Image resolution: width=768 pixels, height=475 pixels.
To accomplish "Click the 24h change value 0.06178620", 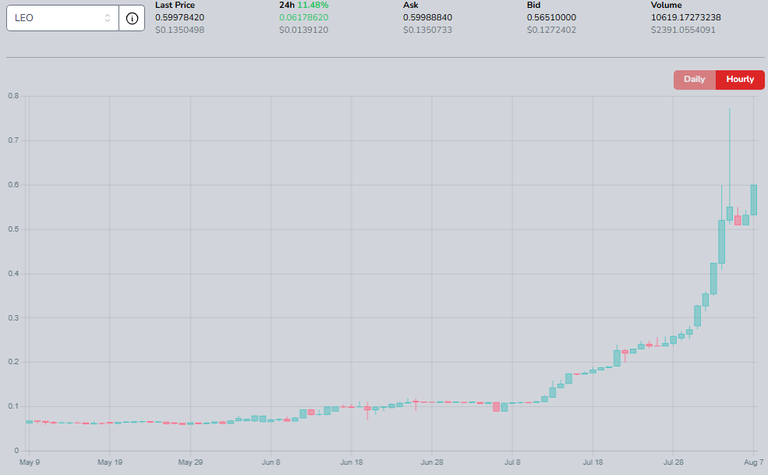I will point(304,17).
